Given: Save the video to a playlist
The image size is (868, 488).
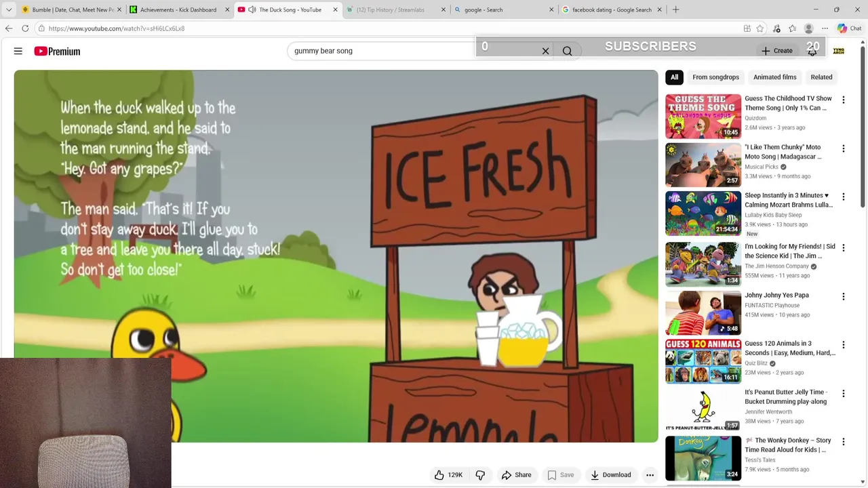Looking at the screenshot, I should (560, 475).
